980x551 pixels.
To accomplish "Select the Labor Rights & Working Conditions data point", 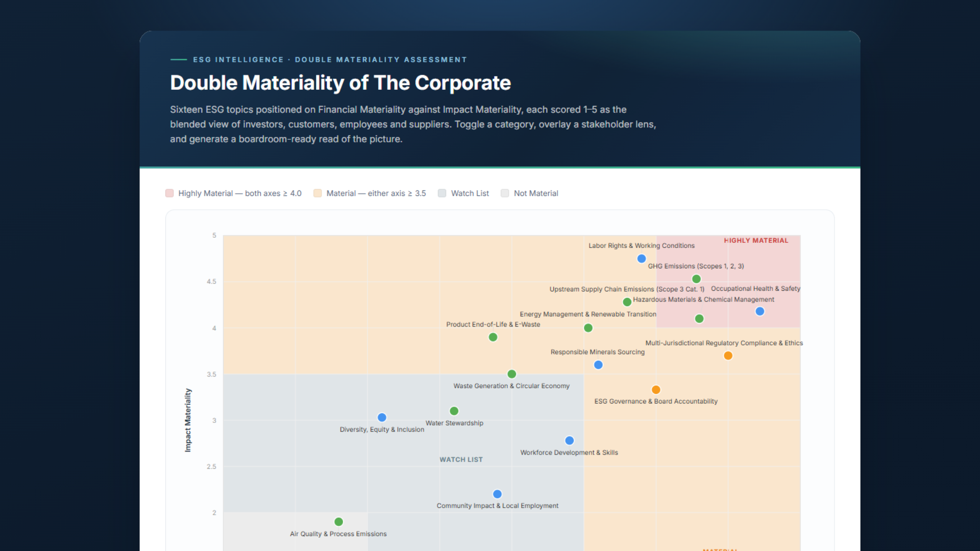I will click(642, 259).
